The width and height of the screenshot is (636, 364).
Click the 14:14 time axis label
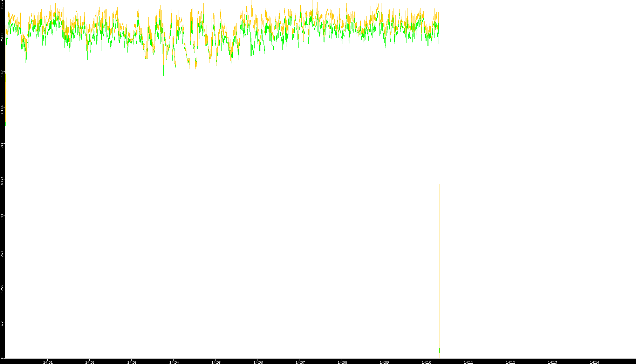coord(594,362)
